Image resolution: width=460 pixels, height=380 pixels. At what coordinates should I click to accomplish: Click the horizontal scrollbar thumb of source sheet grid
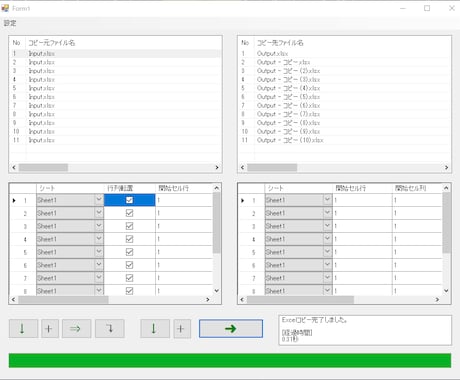[x=63, y=300]
